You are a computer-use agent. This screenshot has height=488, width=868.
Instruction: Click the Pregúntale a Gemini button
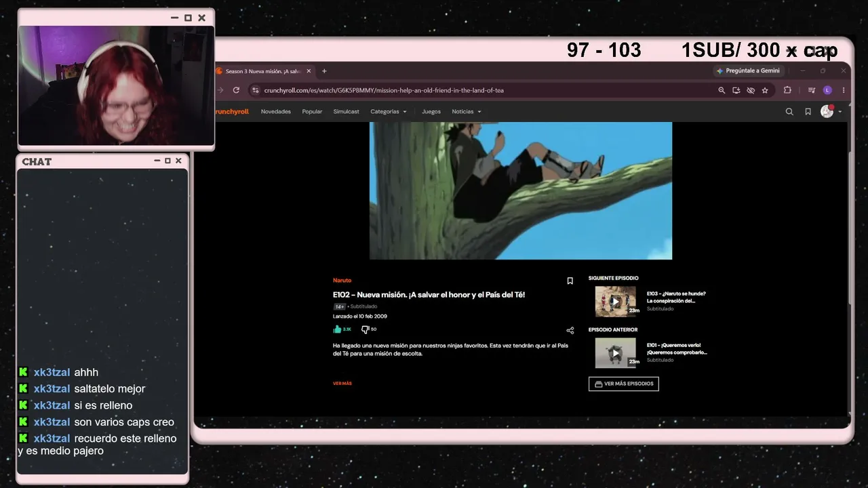pyautogui.click(x=749, y=70)
